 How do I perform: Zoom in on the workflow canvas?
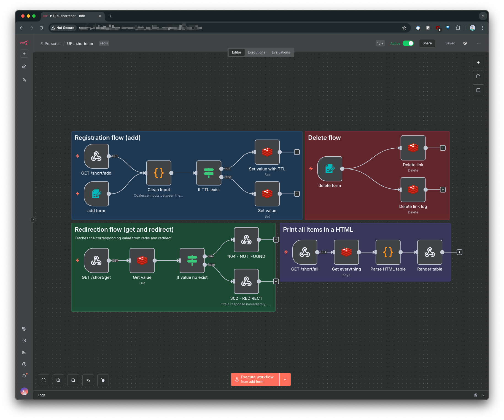click(x=58, y=380)
